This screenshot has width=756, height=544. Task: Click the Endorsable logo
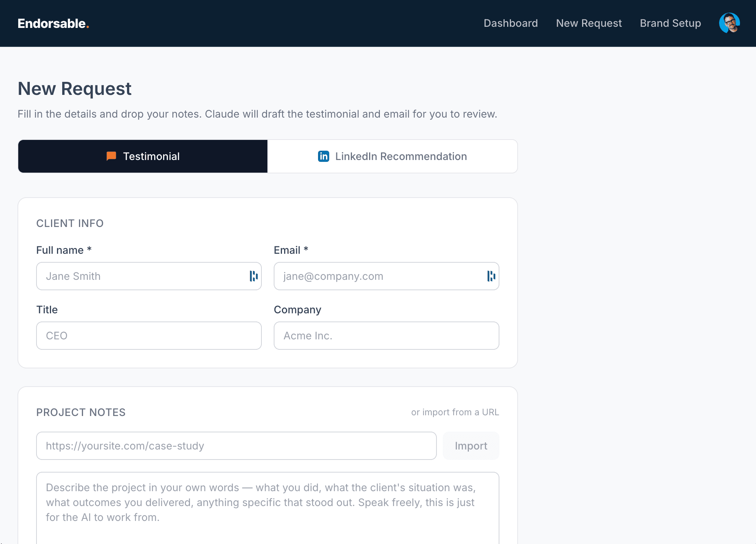[53, 23]
